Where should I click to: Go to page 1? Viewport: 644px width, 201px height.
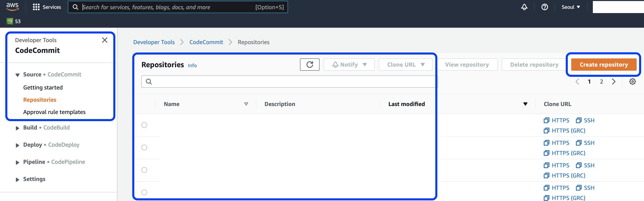coord(589,82)
